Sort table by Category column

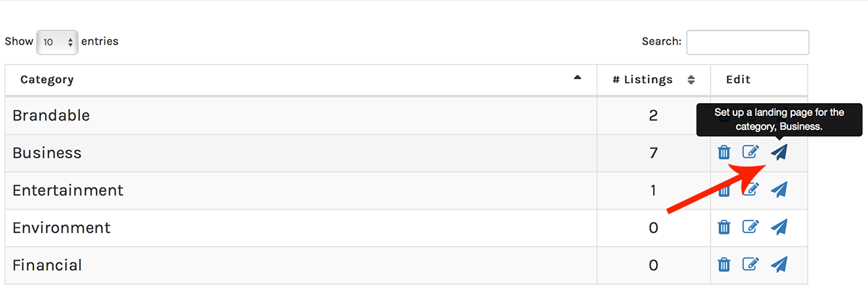pos(47,80)
